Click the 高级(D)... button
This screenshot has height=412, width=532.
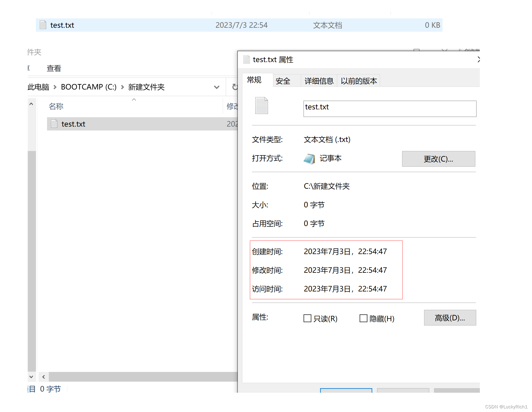pos(450,318)
